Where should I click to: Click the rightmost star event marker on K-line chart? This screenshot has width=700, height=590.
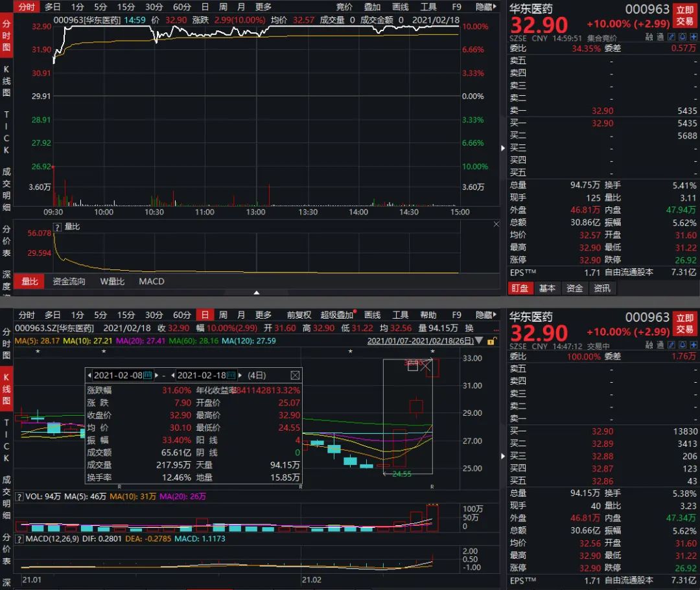click(432, 352)
